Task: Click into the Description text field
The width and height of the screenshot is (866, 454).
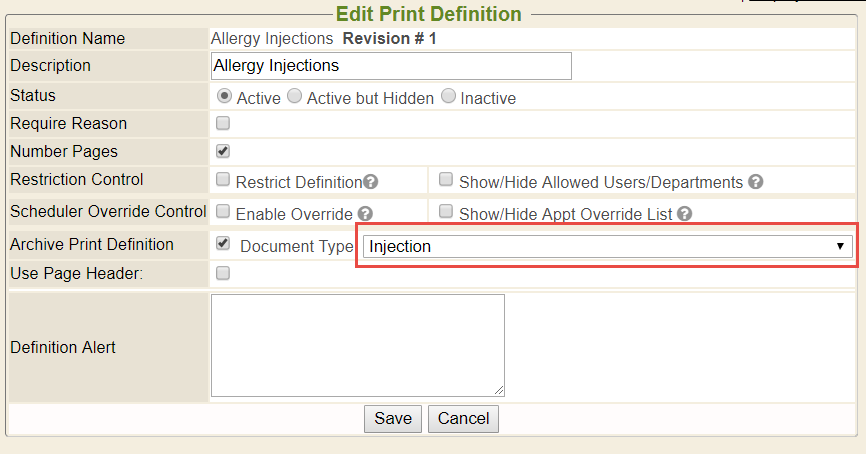Action: pyautogui.click(x=391, y=66)
